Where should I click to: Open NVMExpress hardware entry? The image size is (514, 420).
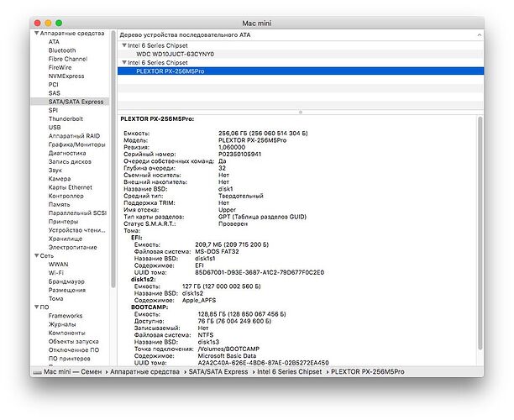coord(66,76)
